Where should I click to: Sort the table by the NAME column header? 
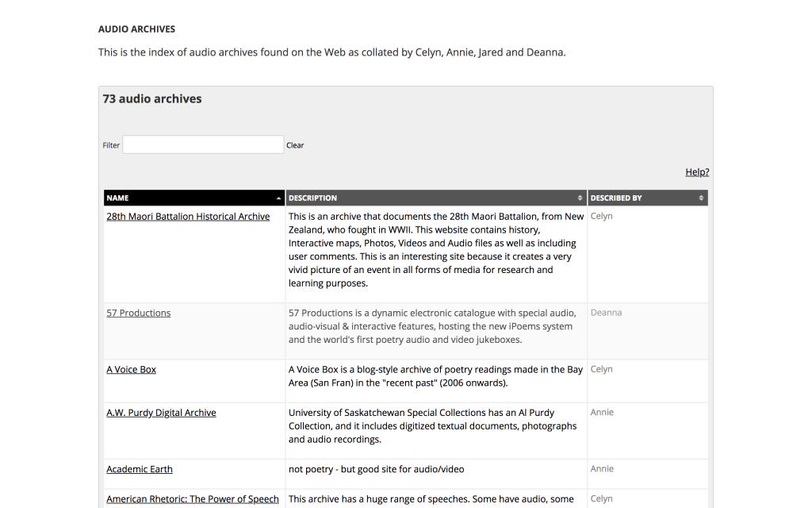[194, 198]
